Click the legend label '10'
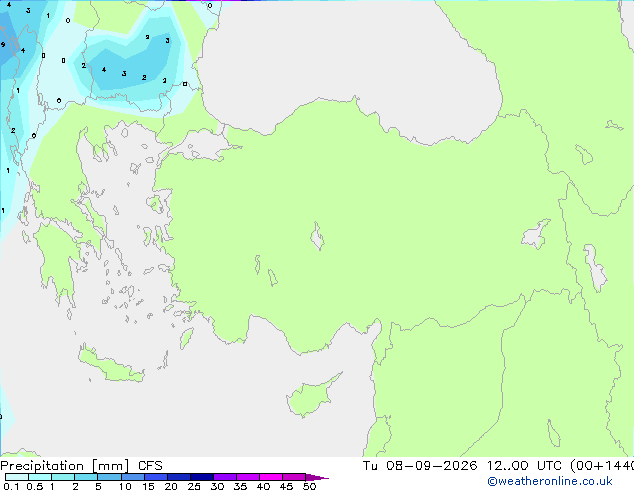 (x=125, y=486)
